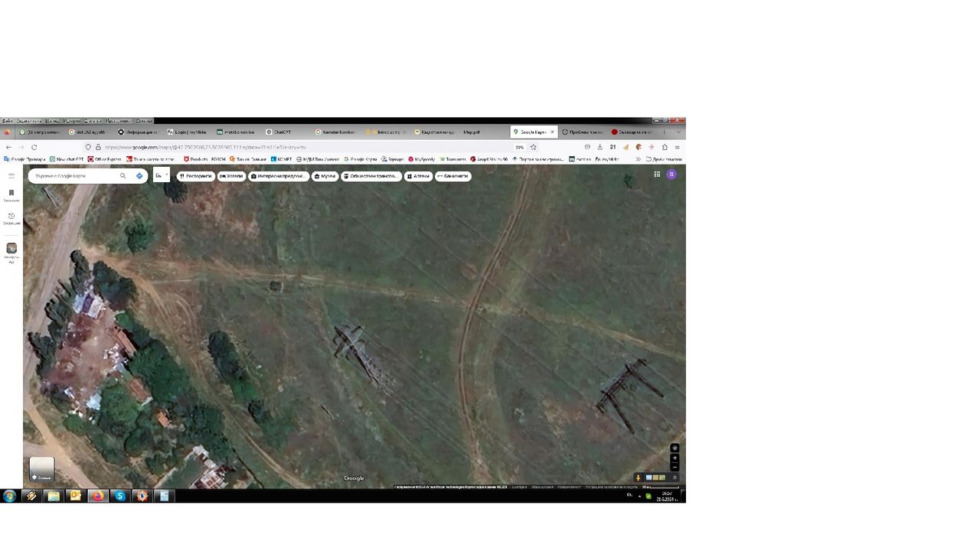The image size is (980, 551).
Task: Show hidden system tray icons
Action: [x=639, y=496]
